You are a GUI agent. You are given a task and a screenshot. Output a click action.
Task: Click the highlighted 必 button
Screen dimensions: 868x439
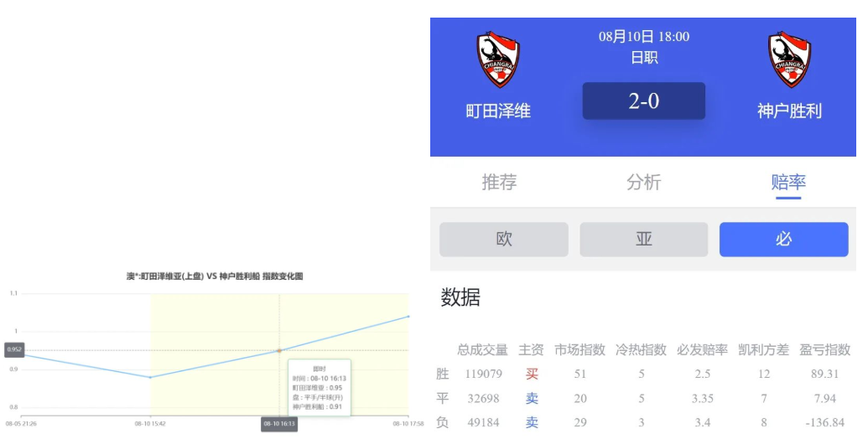point(783,240)
